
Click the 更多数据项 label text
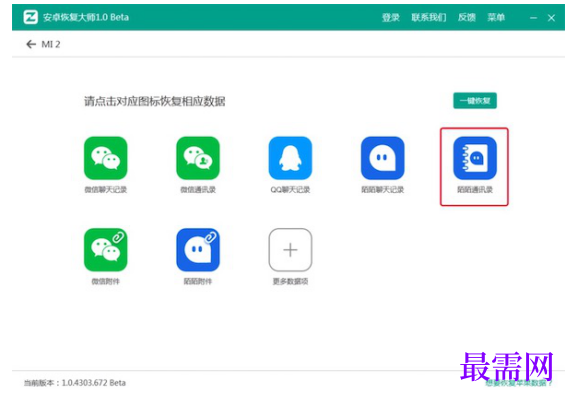click(290, 281)
